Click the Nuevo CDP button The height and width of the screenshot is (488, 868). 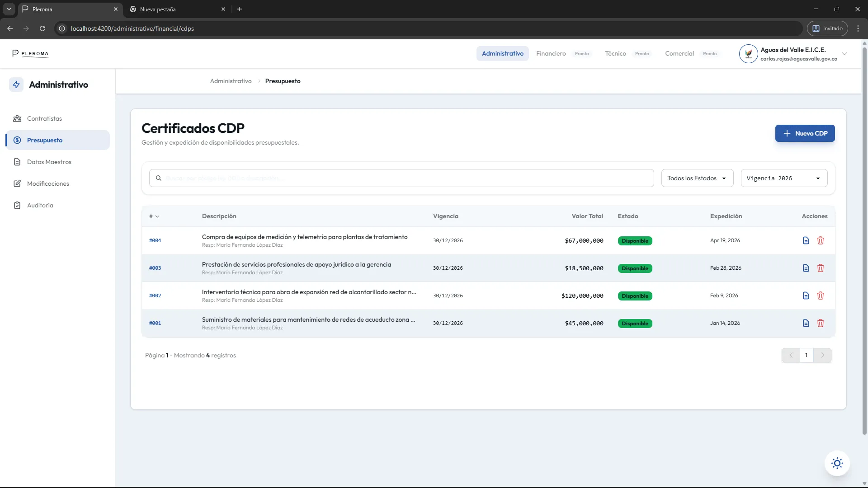(805, 133)
